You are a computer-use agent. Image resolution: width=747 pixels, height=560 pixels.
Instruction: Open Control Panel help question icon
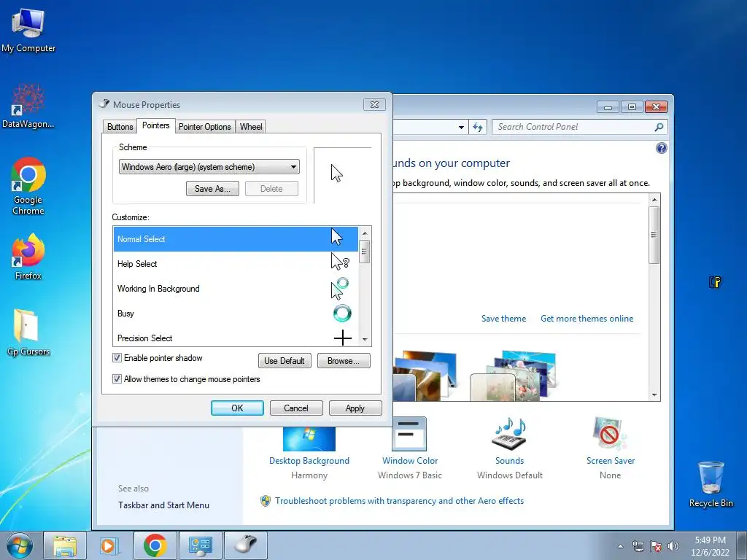click(x=661, y=148)
